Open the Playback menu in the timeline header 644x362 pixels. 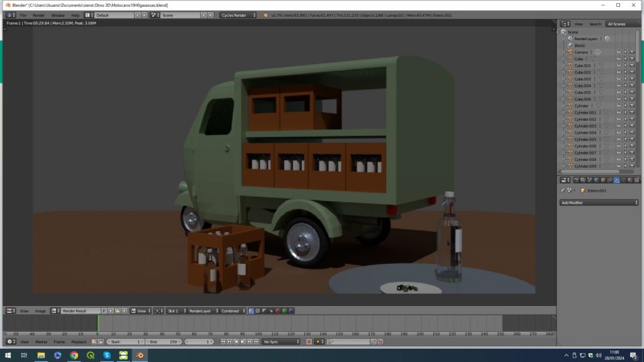click(79, 342)
